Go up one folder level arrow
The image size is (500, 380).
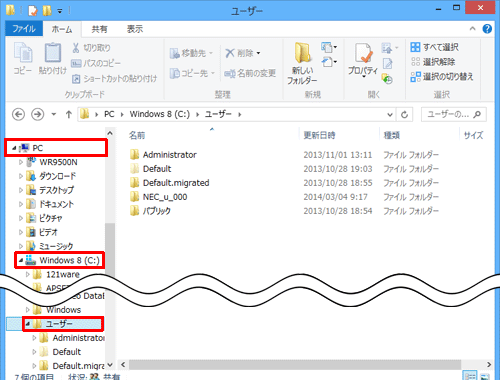point(69,114)
